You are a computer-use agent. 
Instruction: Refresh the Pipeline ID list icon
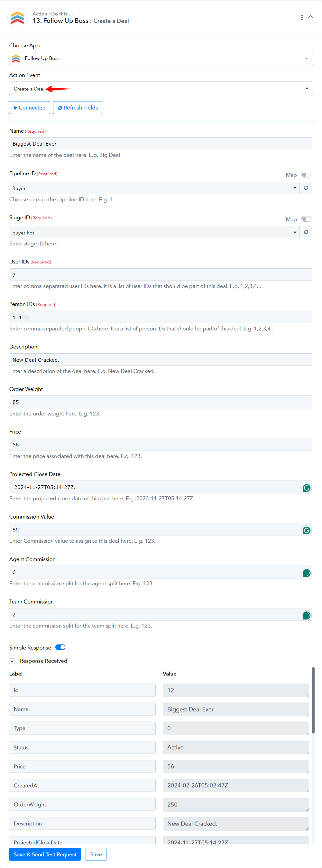pyautogui.click(x=306, y=188)
